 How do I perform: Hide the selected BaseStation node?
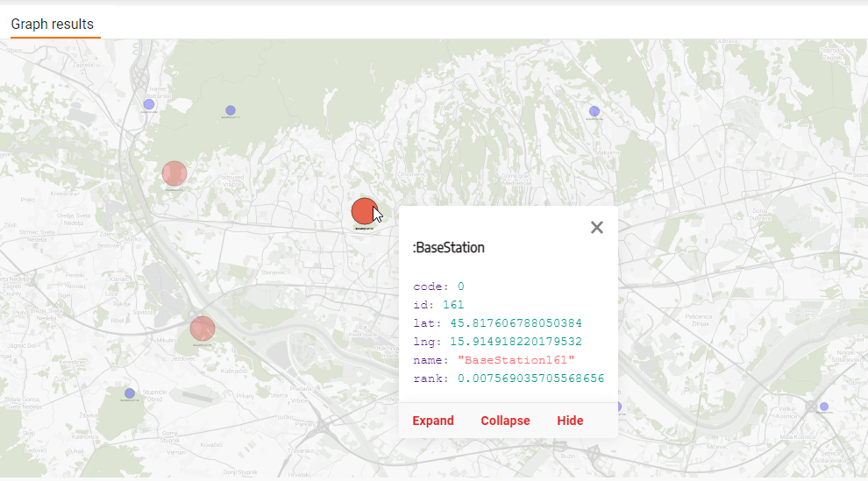[x=570, y=421]
